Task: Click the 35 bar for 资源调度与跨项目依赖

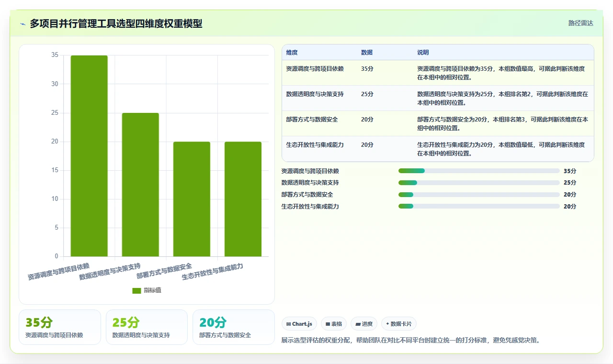Action: (89, 156)
